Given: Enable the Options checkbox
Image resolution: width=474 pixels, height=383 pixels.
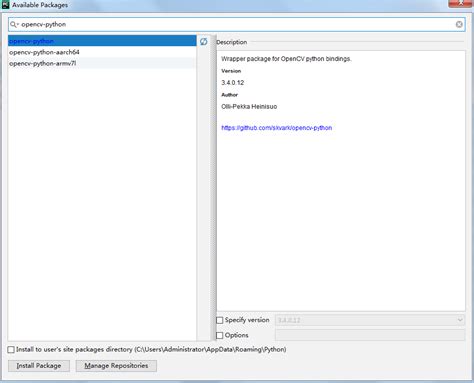Looking at the screenshot, I should tap(219, 335).
